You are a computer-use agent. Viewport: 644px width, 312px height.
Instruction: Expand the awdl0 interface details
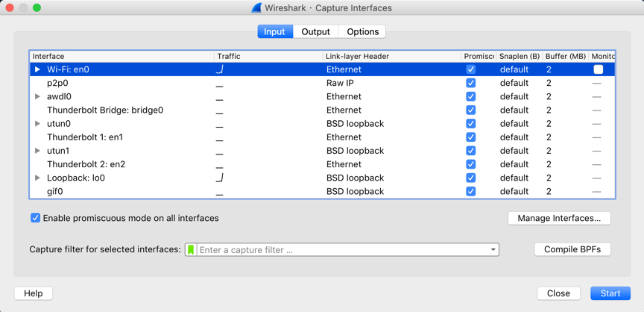click(37, 96)
